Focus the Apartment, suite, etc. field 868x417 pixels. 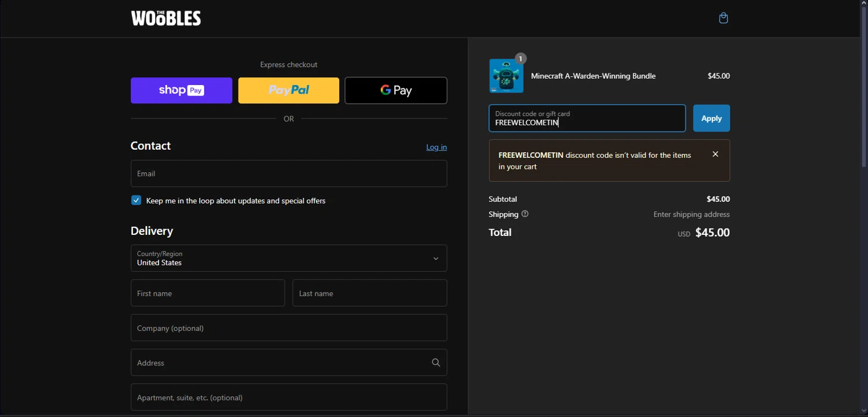(289, 397)
